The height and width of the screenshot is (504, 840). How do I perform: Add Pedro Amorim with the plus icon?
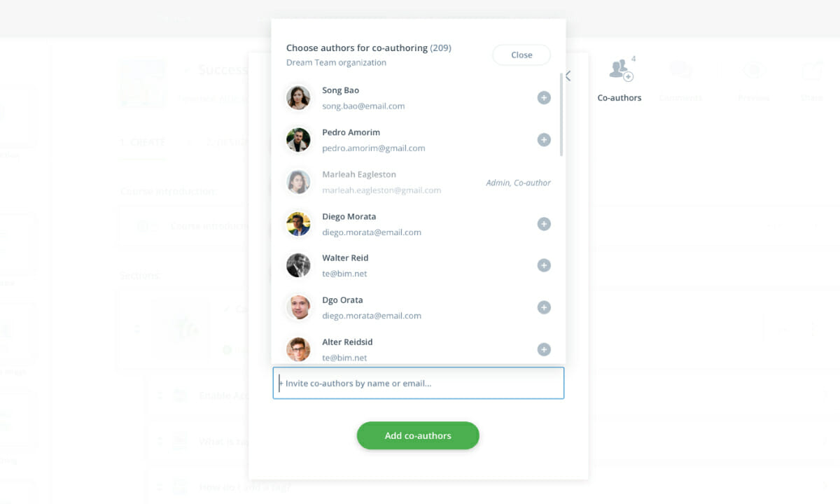click(x=544, y=140)
